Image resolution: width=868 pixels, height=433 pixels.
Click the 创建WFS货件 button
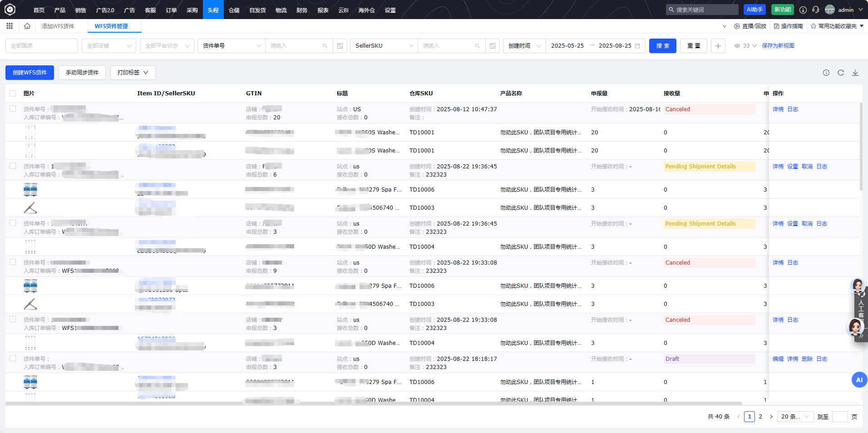pos(30,73)
